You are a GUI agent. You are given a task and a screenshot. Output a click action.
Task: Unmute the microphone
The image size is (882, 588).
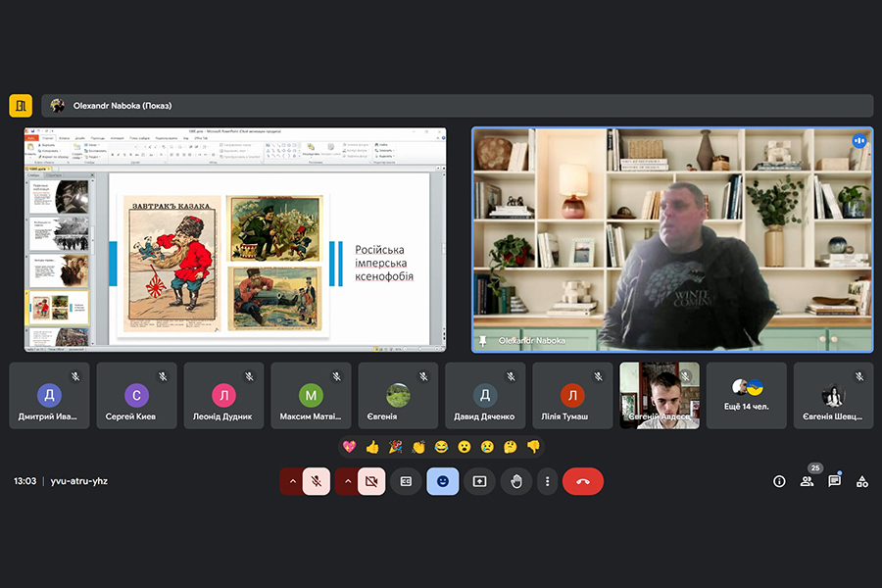click(x=317, y=481)
